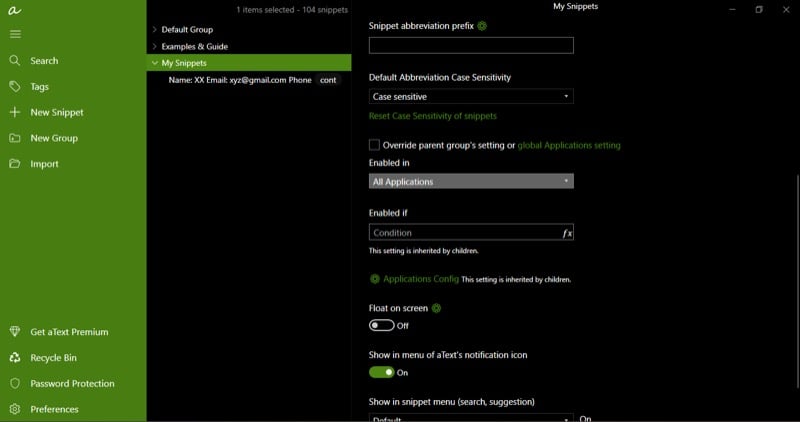Click the settings panel vertical scrollbar

pos(797,281)
